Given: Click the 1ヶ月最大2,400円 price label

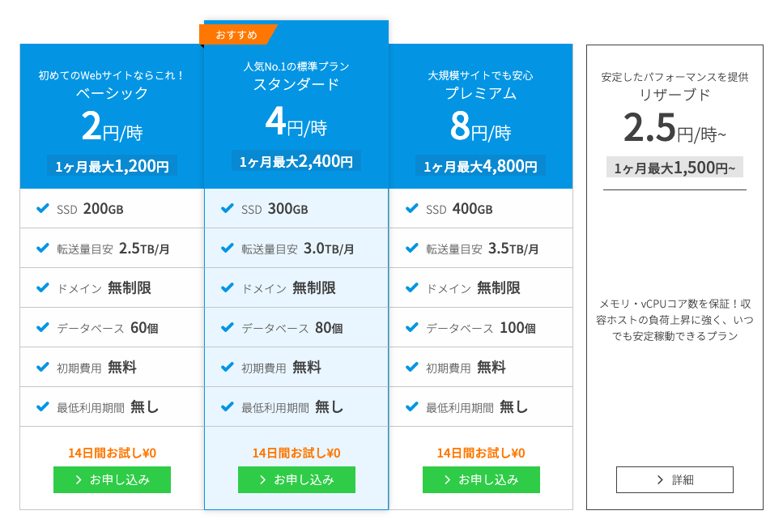Looking at the screenshot, I should (296, 161).
